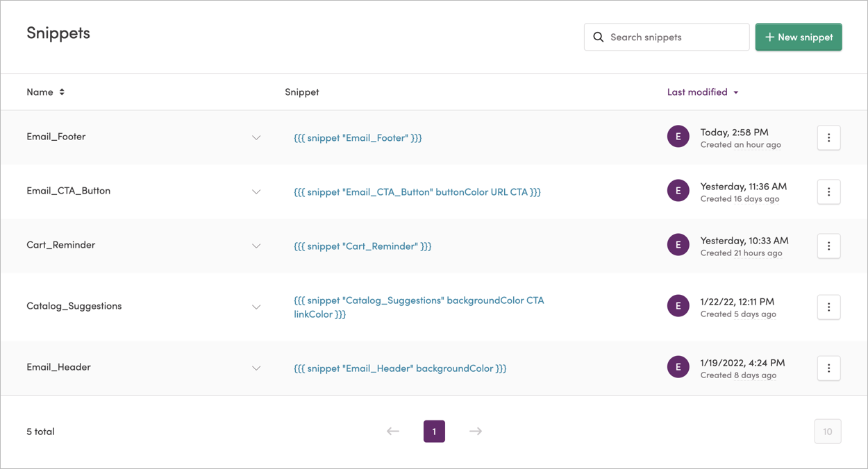
Task: Click the '5 total' count label
Action: click(x=40, y=432)
